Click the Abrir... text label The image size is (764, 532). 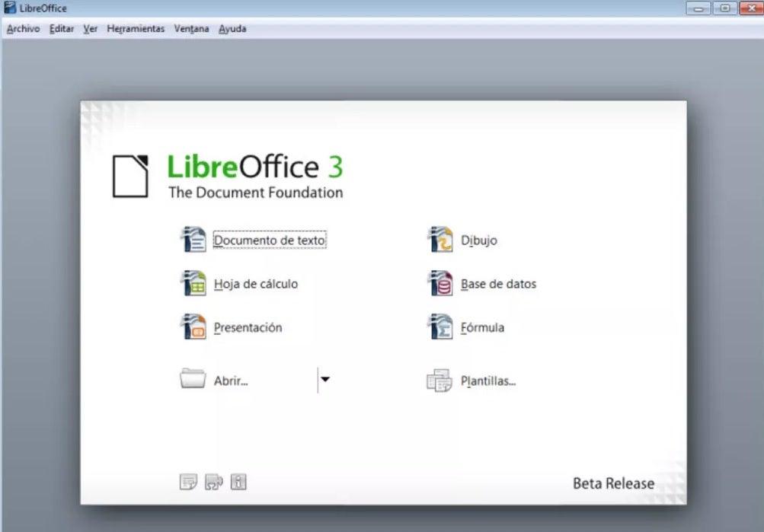[x=231, y=381]
